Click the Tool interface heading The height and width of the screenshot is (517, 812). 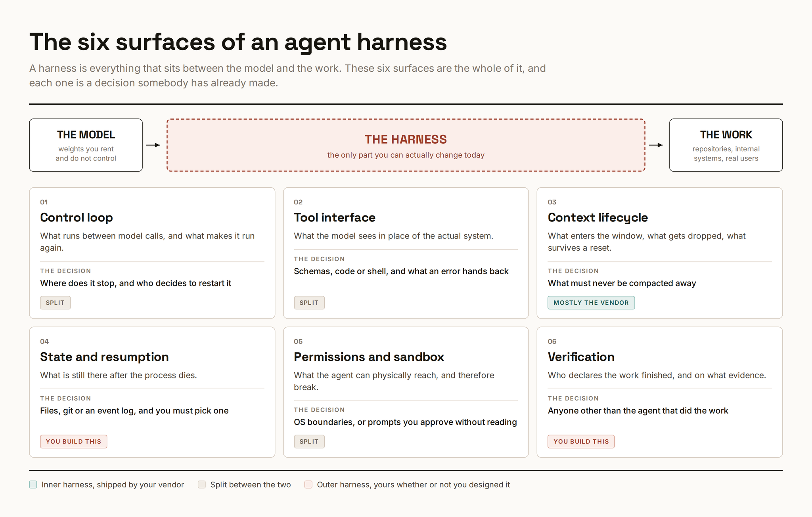click(x=335, y=217)
